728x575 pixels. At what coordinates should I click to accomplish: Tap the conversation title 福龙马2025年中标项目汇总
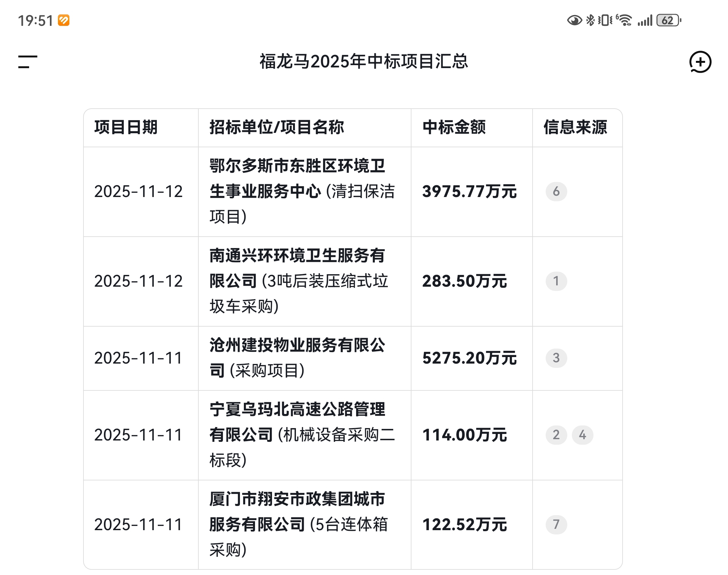364,62
